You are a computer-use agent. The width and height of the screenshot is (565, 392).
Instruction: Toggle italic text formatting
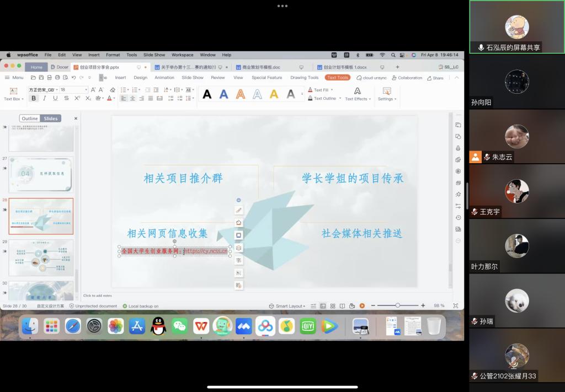tap(44, 98)
